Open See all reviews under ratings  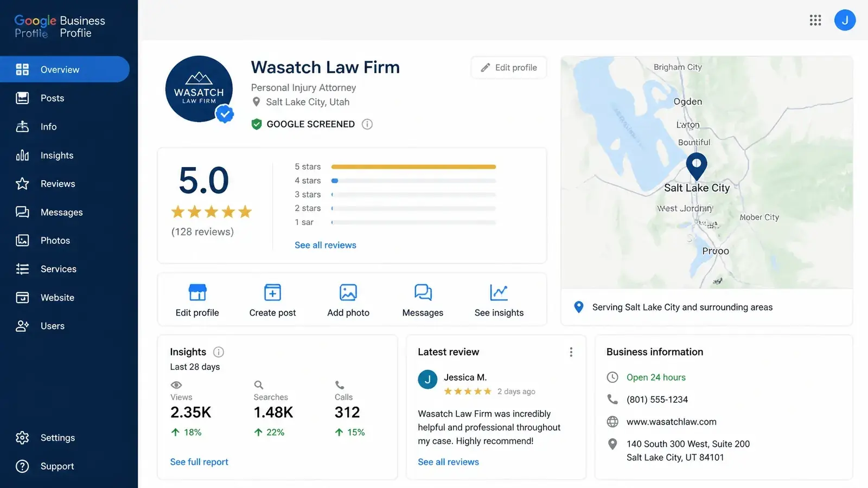point(325,245)
